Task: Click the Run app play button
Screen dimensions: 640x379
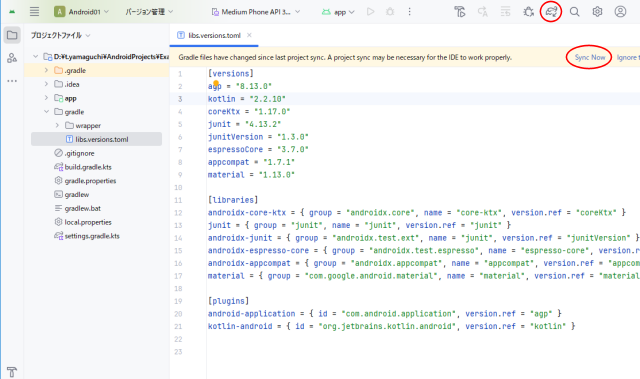Action: [371, 12]
